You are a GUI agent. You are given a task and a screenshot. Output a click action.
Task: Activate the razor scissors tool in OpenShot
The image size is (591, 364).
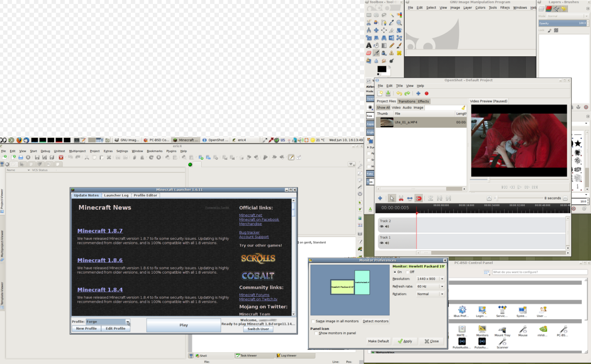coord(401,199)
